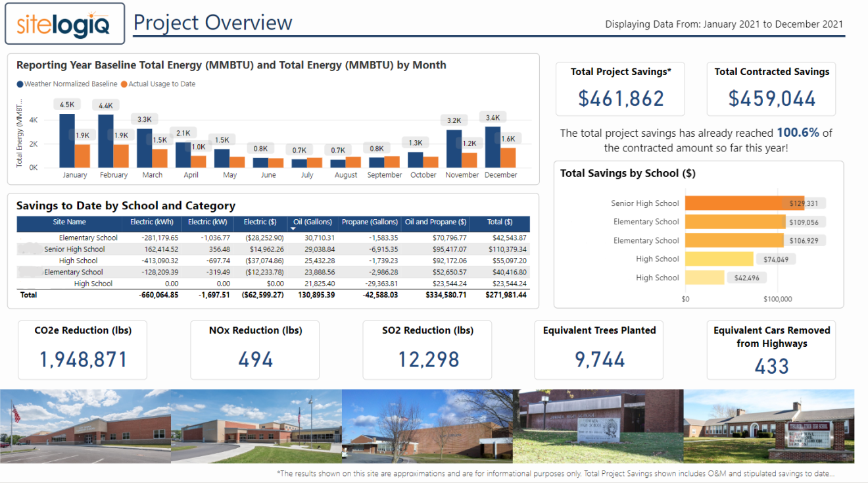Click the Oil and Propane ($) column header
Viewport: 868px width, 483px height.
pyautogui.click(x=435, y=222)
